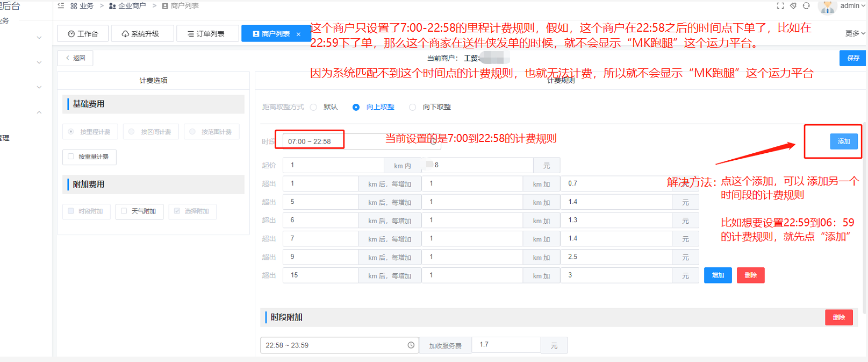Click the 返回 back button
The image size is (868, 362).
(75, 58)
